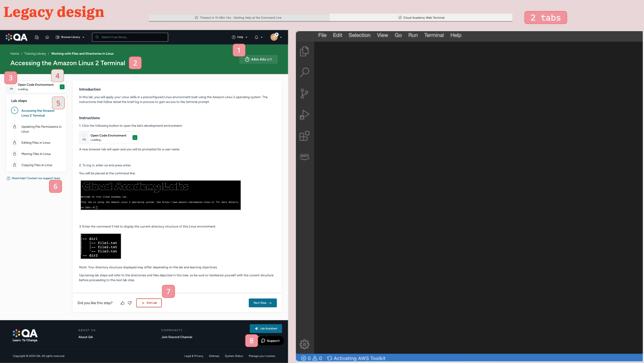Open the About QA footer link
644x363 pixels.
point(86,337)
